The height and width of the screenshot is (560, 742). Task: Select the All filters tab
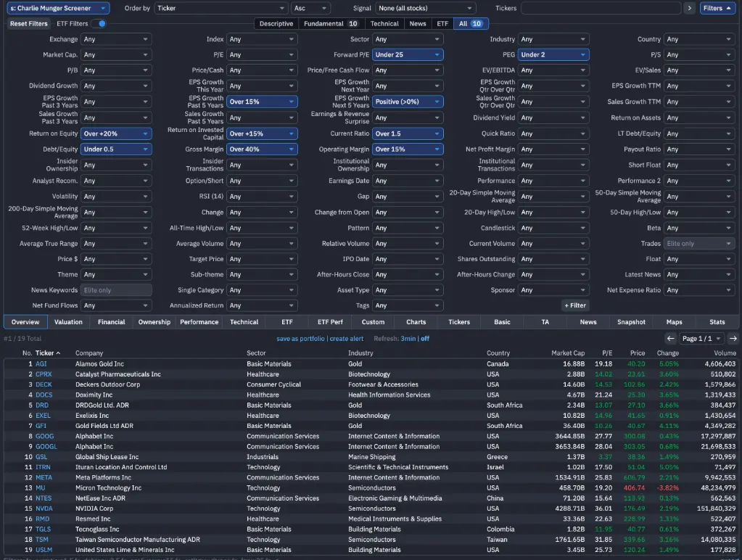[x=471, y=24]
